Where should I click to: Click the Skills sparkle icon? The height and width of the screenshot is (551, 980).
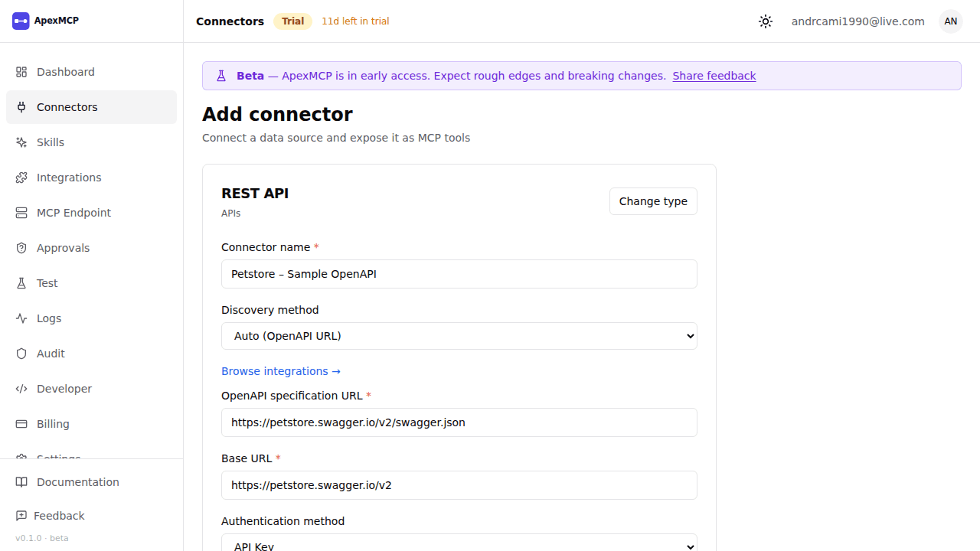point(21,142)
